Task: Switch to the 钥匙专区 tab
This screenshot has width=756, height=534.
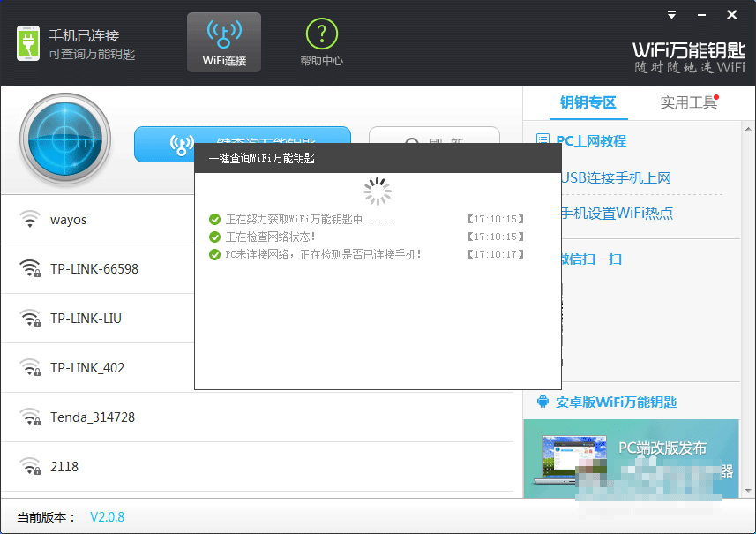Action: (x=588, y=102)
